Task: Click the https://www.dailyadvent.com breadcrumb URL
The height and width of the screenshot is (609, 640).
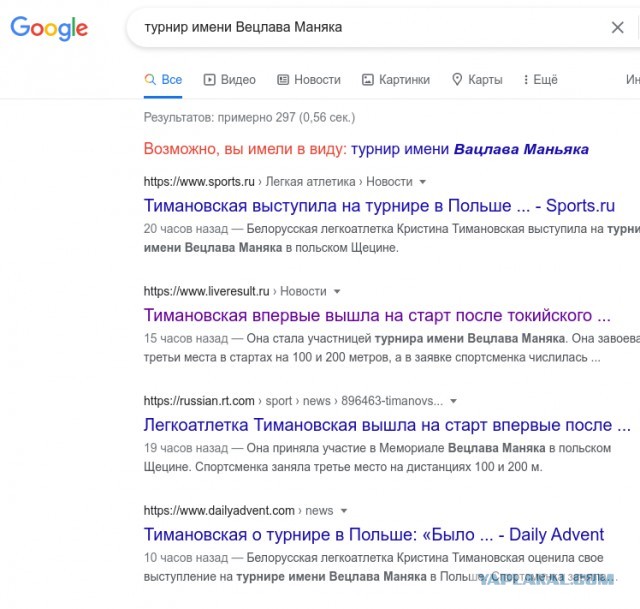Action: pyautogui.click(x=219, y=511)
